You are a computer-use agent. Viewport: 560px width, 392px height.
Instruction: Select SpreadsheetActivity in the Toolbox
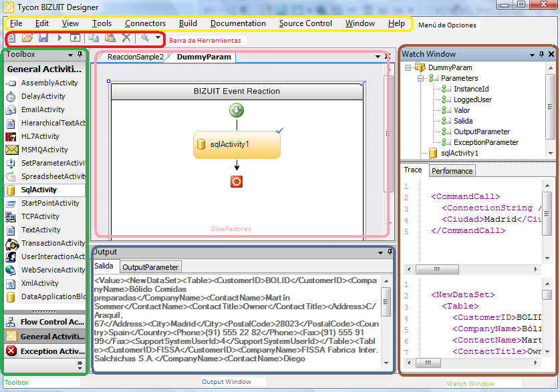(45, 176)
